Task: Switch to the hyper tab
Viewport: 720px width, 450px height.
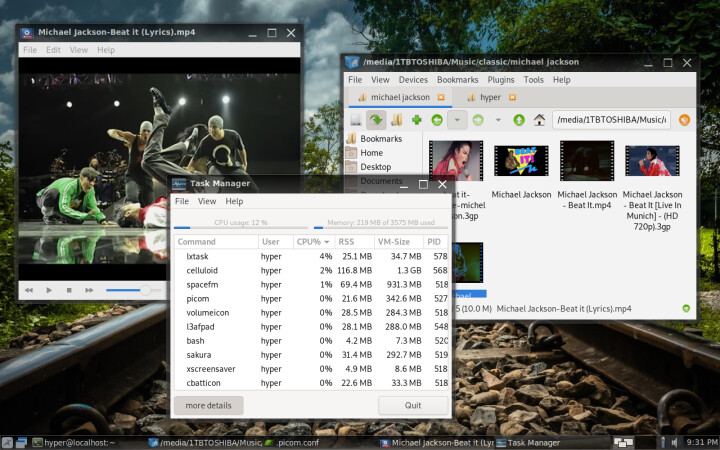Action: (489, 98)
